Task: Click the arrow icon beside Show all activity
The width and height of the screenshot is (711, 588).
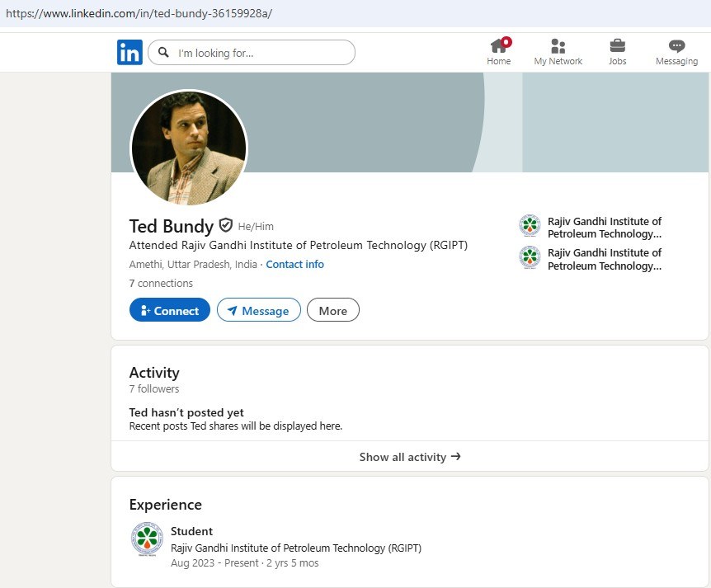Action: click(455, 457)
